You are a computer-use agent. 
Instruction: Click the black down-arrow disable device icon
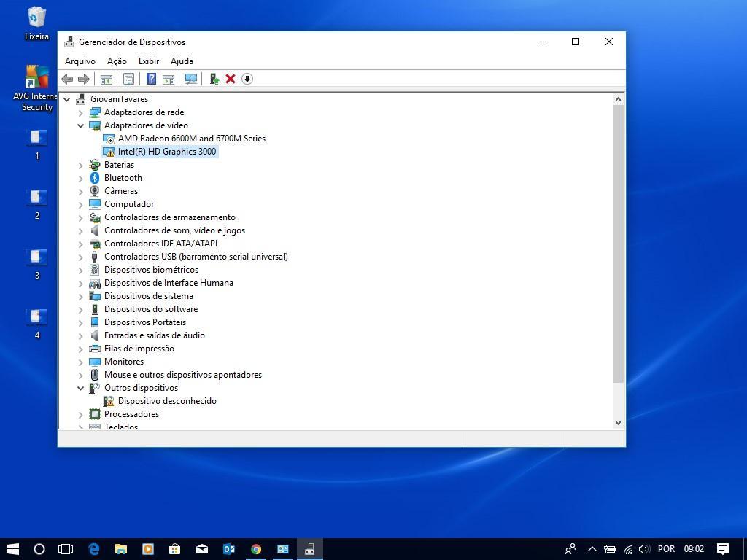point(247,79)
